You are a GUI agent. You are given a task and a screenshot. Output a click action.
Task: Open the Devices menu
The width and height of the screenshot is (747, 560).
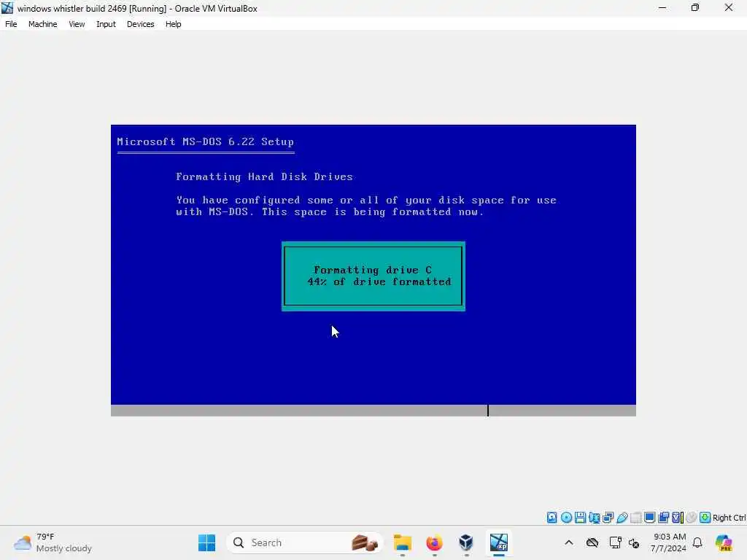(141, 24)
